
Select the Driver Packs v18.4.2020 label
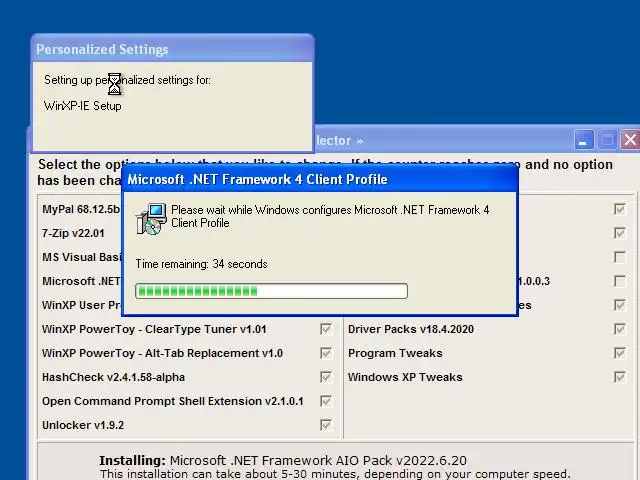pyautogui.click(x=411, y=329)
